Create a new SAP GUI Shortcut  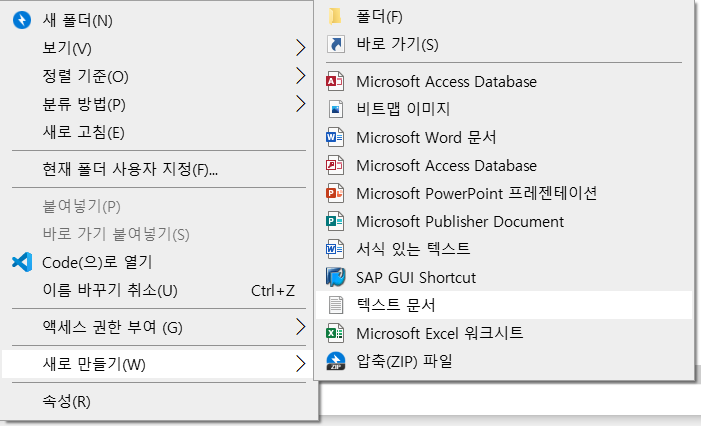(x=504, y=277)
